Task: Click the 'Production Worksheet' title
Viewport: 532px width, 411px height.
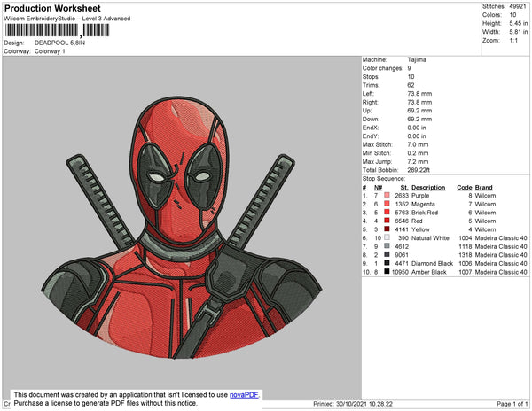Action: [52, 9]
